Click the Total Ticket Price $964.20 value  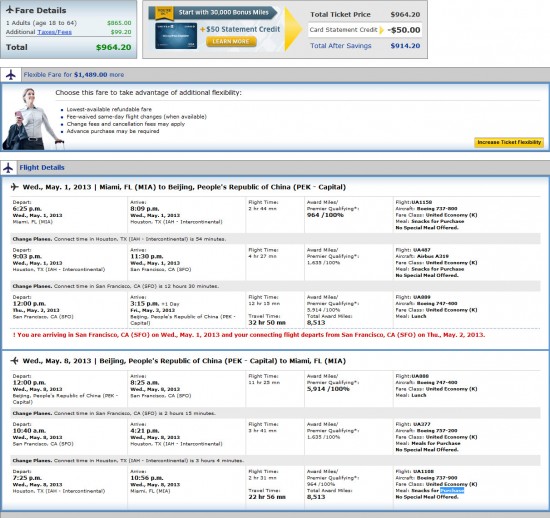[x=405, y=14]
